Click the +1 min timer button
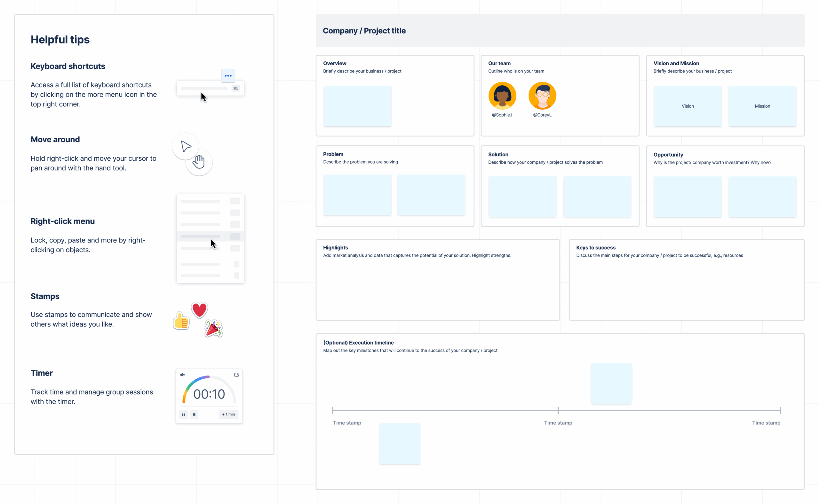Screen dimensions: 819x504 click(228, 414)
